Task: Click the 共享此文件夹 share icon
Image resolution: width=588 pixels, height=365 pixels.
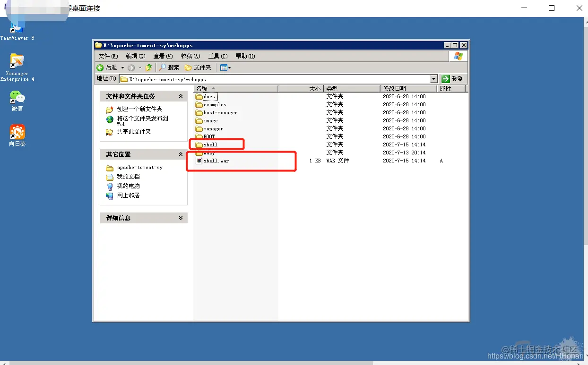Action: [x=110, y=132]
